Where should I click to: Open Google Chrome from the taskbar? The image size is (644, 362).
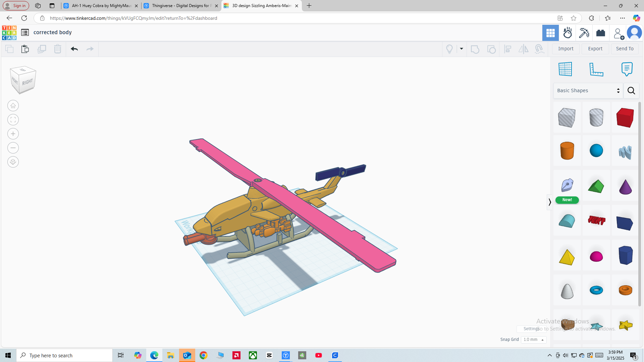(x=203, y=355)
